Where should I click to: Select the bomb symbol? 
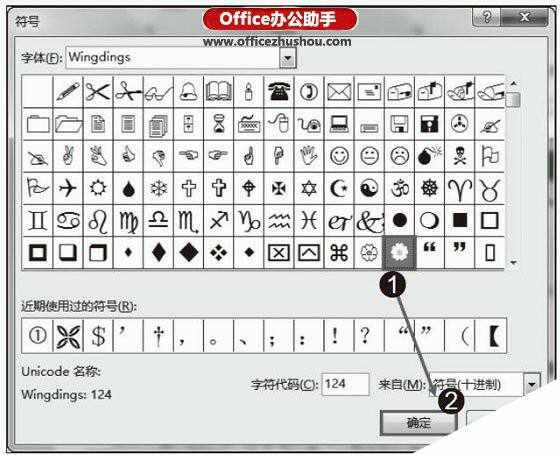pyautogui.click(x=429, y=156)
